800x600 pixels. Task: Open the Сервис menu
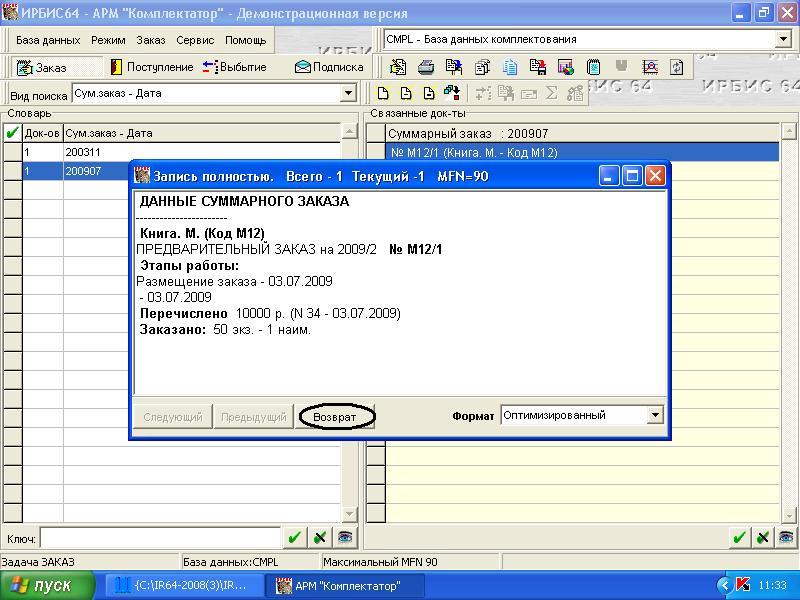coord(195,40)
